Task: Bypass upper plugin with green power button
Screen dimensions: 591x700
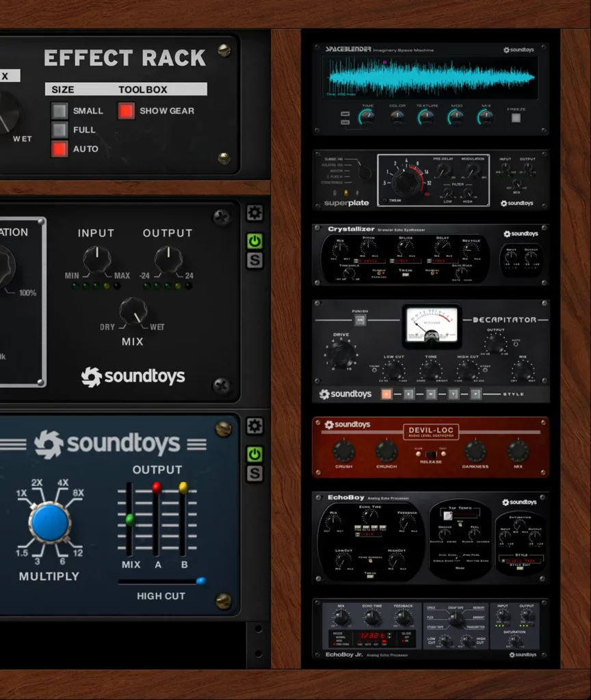Action: (254, 241)
